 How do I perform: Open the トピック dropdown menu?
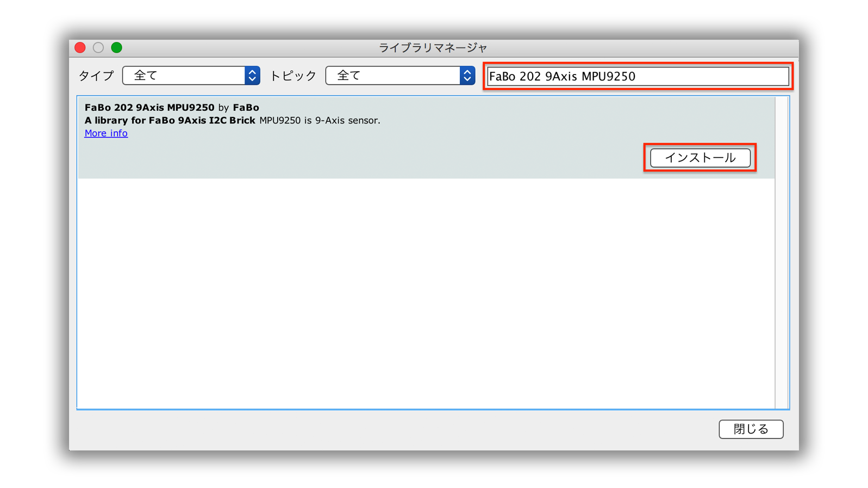[x=400, y=76]
